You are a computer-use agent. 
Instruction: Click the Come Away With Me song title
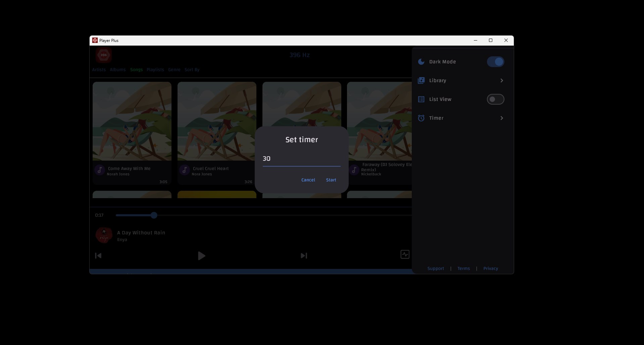coord(129,169)
